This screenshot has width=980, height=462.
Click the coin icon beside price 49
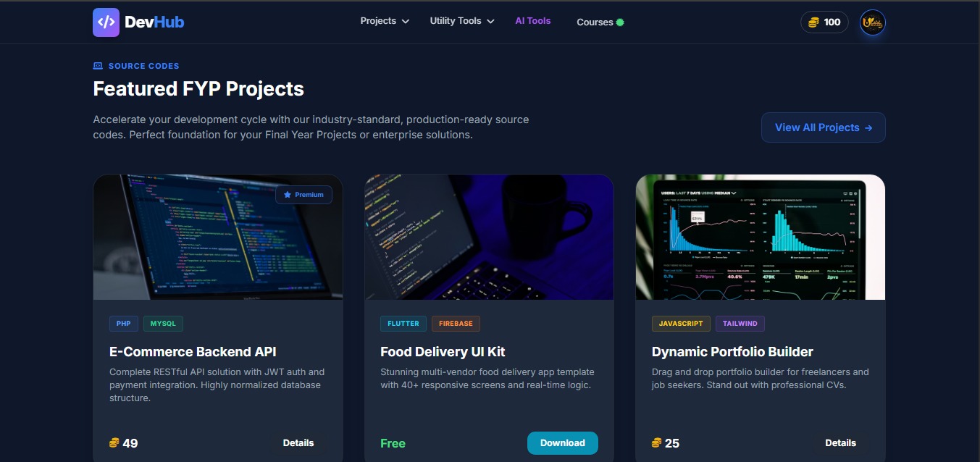[114, 443]
